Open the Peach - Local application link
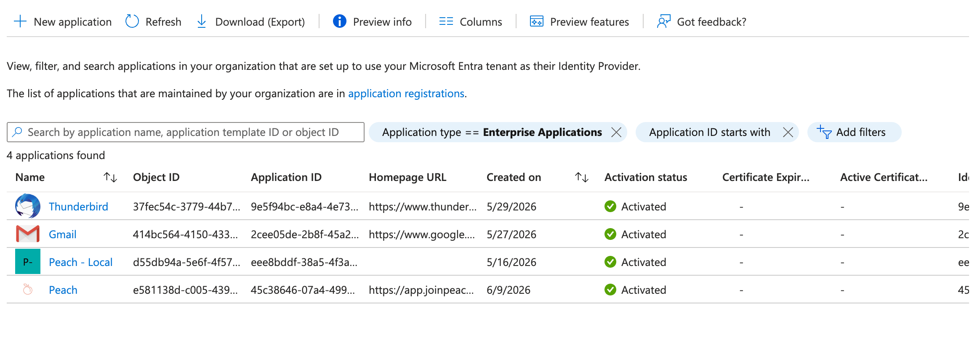Viewport: 980px width, 351px height. pyautogui.click(x=81, y=262)
